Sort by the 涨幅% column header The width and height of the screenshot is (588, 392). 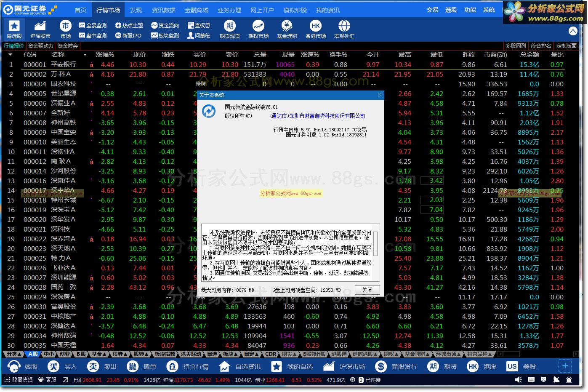click(x=105, y=55)
